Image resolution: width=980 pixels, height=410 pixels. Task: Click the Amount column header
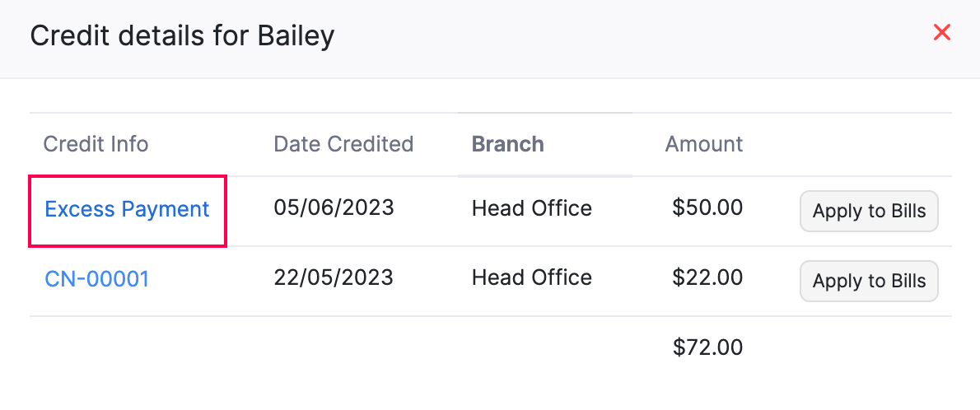pos(703,144)
